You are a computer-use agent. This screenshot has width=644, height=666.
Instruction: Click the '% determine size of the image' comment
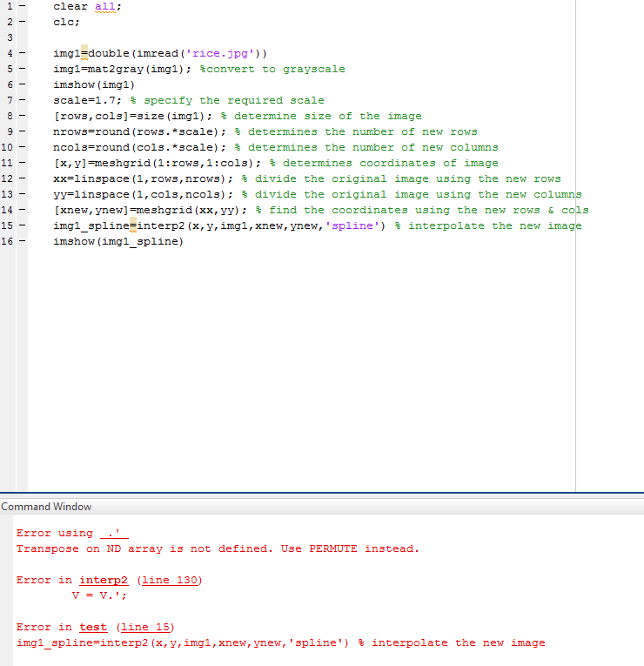(x=321, y=117)
